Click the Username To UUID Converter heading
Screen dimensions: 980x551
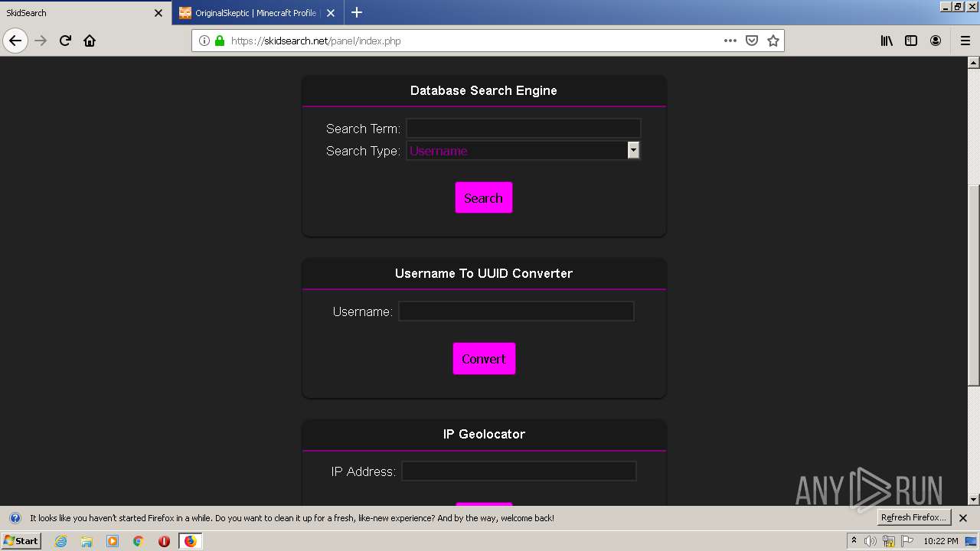pos(484,273)
